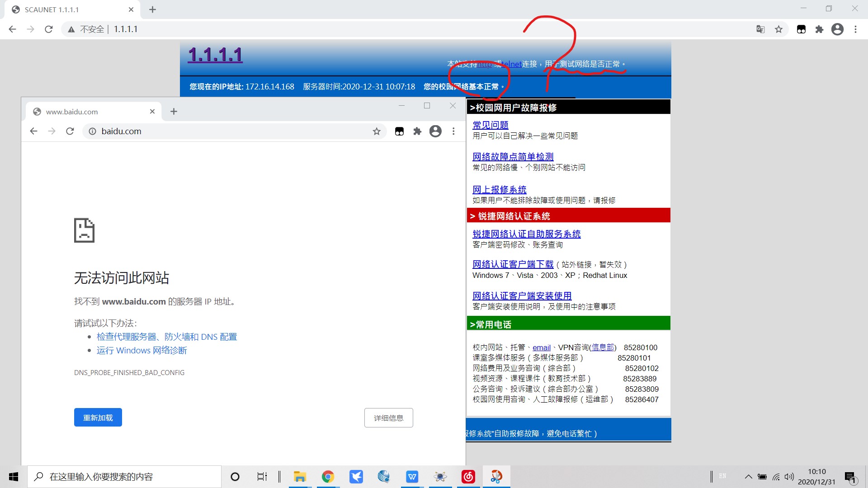Viewport: 868px width, 488px height.
Task: Click the phone number 85286407
Action: [642, 399]
